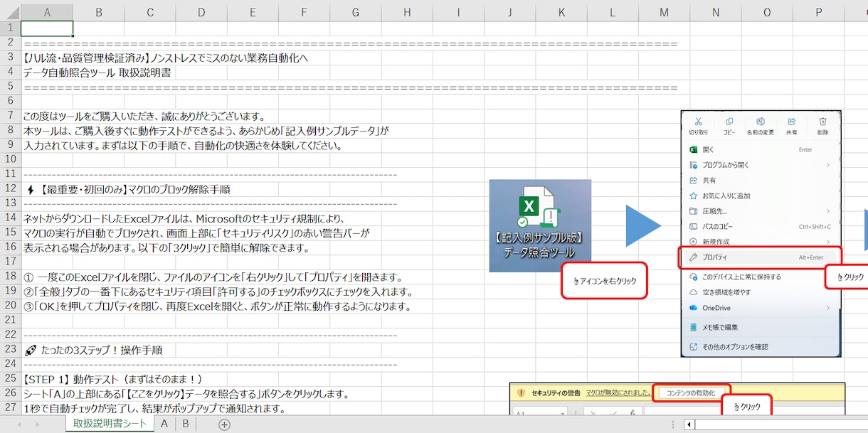Image resolution: width=868 pixels, height=433 pixels.
Task: Click step ③ text about pressing 「OK」
Action: [217, 306]
